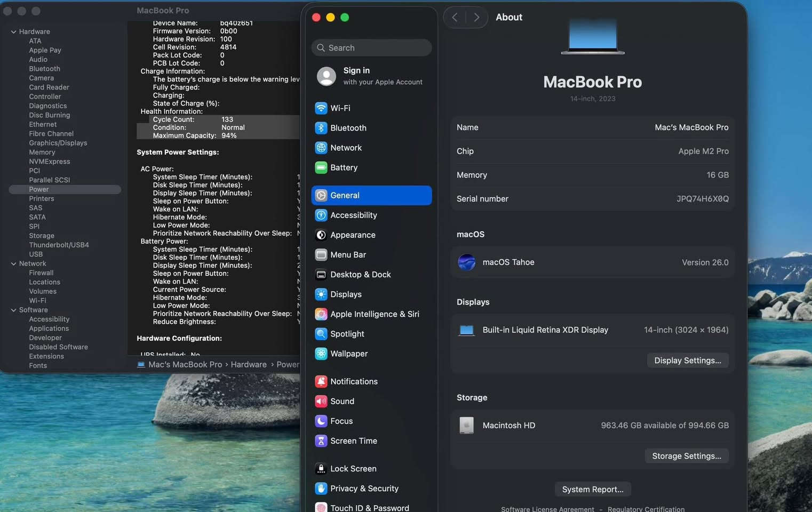Go back using the About pane back arrow
Viewport: 812px width, 512px height.
click(455, 18)
